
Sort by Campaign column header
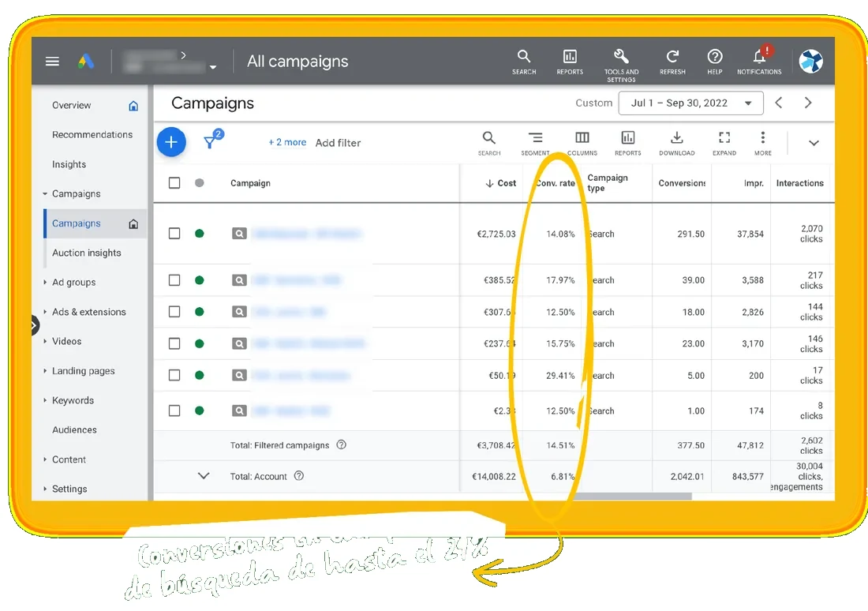[x=250, y=183]
